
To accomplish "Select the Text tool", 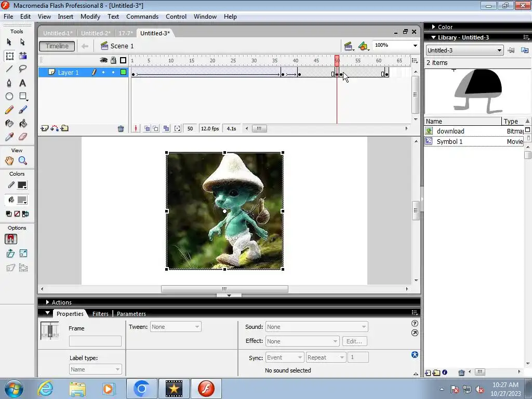I will (22, 83).
